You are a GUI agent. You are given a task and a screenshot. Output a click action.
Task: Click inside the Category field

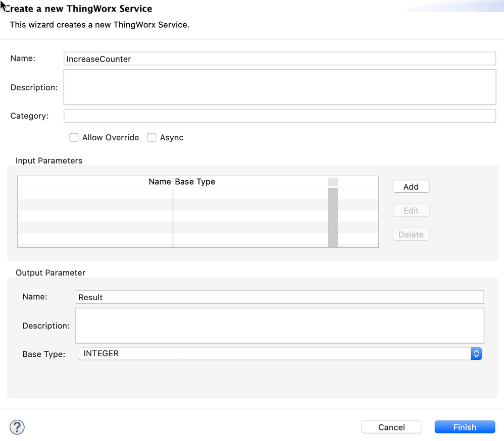(280, 116)
